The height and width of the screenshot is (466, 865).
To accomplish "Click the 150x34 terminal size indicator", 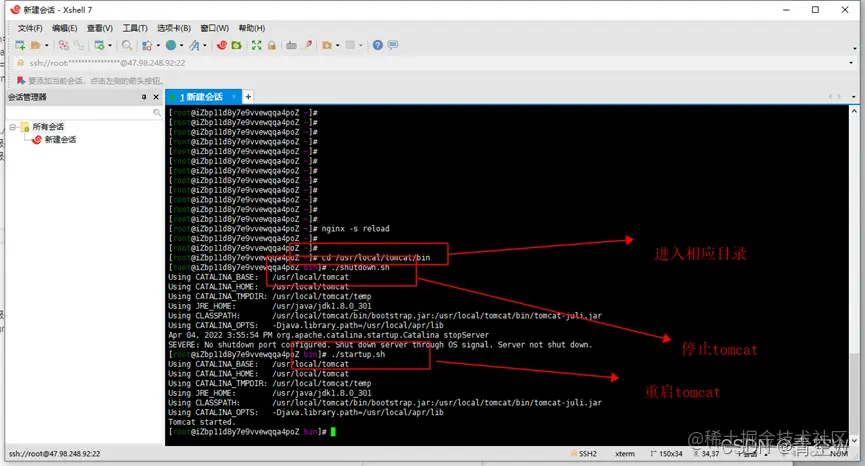I will (x=667, y=454).
